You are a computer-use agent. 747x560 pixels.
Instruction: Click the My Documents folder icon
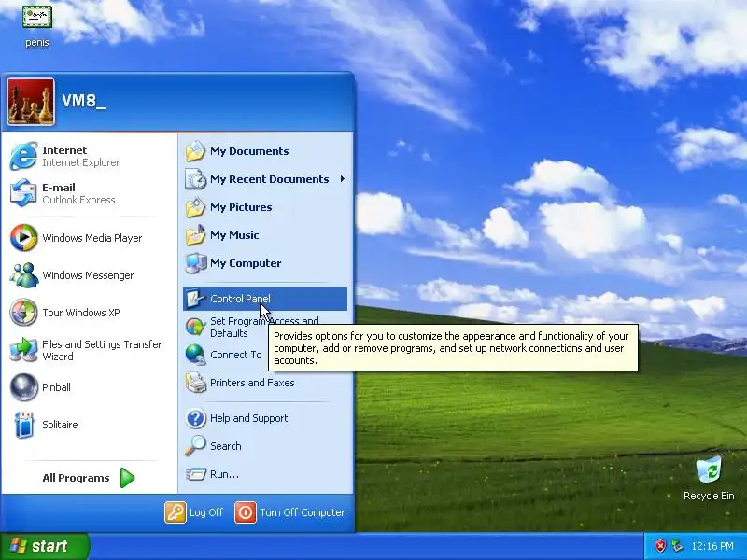(x=195, y=151)
